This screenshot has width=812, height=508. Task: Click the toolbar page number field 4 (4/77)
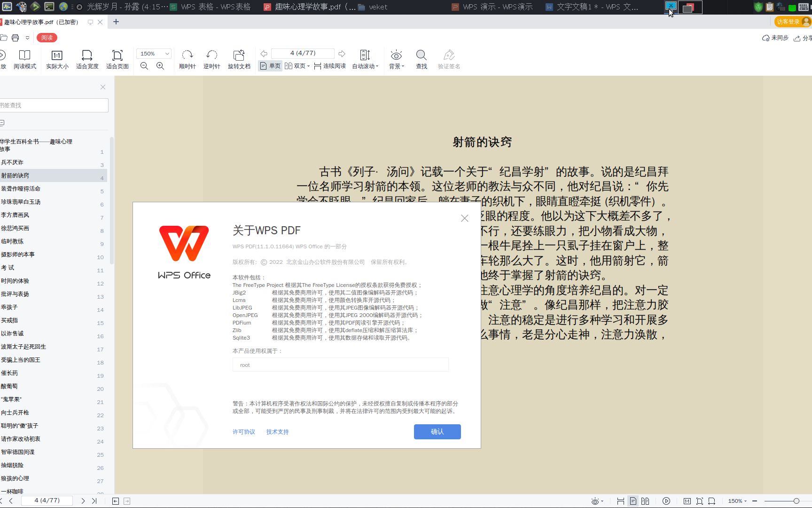coord(303,54)
